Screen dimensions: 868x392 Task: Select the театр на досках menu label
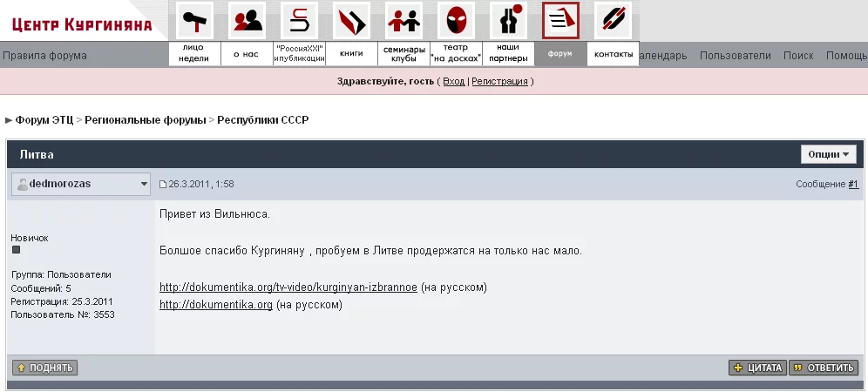coord(456,54)
